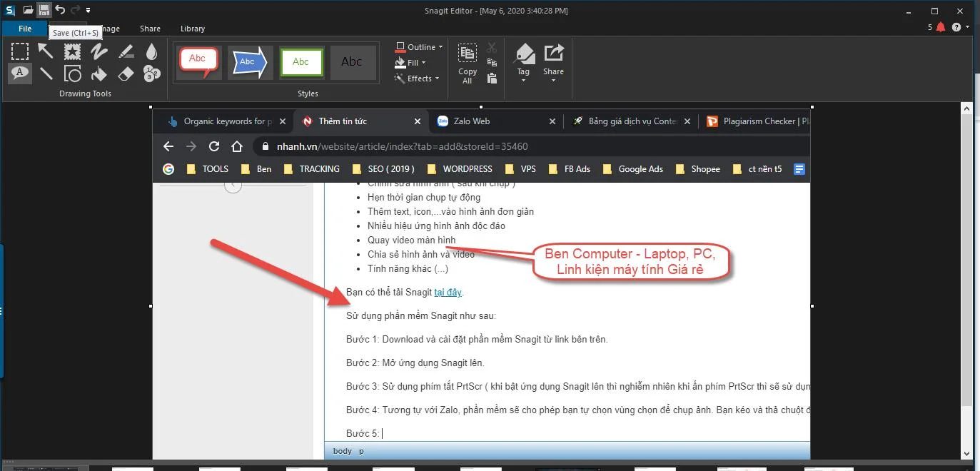Select the Arrow drawing tool
The width and height of the screenshot is (980, 471).
[46, 51]
